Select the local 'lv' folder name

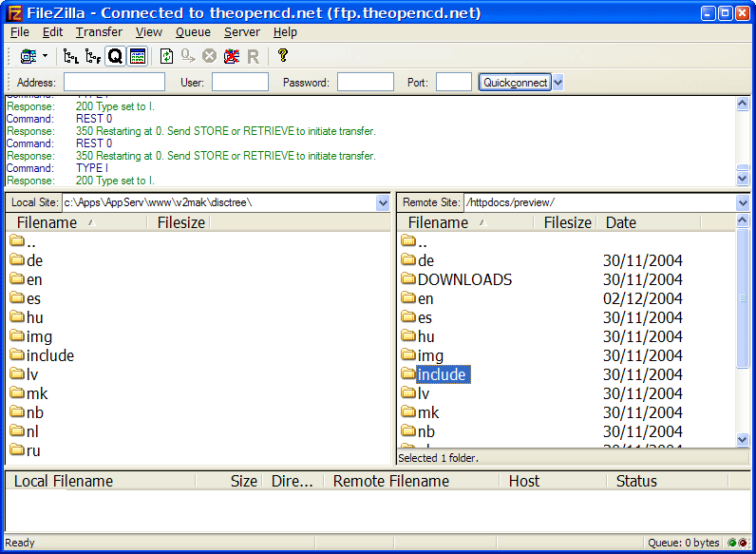click(x=32, y=374)
